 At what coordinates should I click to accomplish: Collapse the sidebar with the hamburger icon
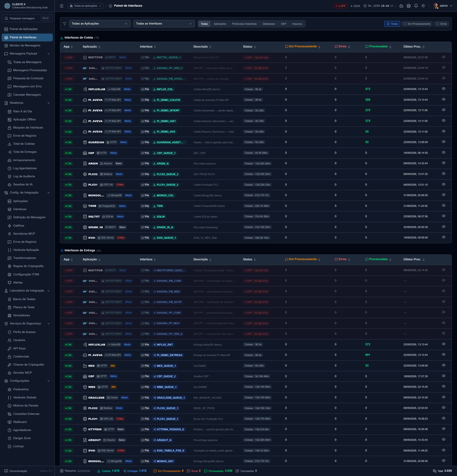(x=62, y=6)
